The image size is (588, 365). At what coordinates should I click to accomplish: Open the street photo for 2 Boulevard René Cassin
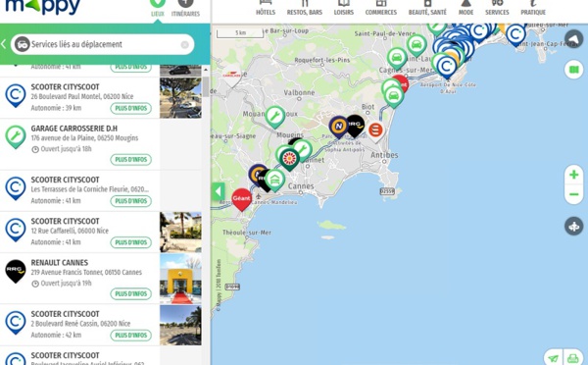(180, 325)
